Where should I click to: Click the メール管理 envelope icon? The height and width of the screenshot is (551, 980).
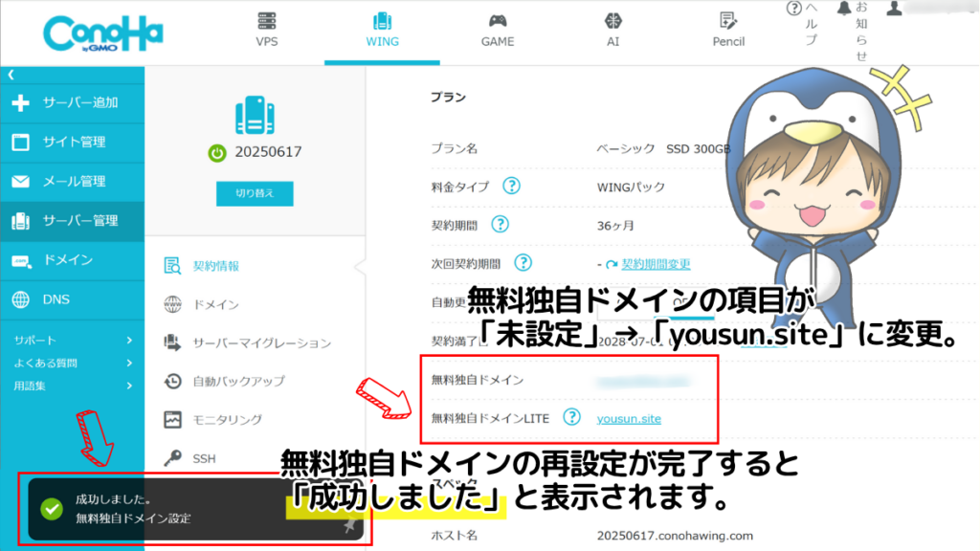click(x=21, y=181)
